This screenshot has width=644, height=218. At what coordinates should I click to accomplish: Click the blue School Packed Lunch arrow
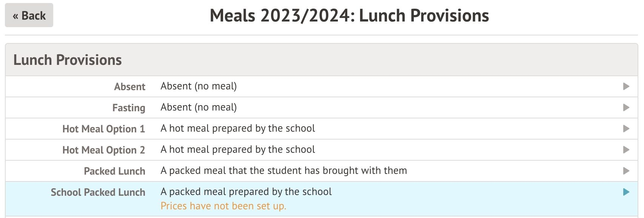[626, 192]
